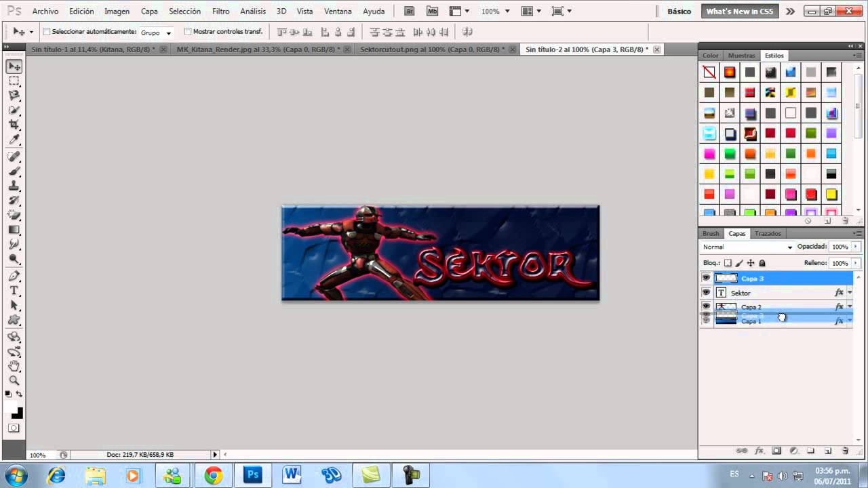Select the Brush tool
The height and width of the screenshot is (488, 868).
click(x=14, y=171)
